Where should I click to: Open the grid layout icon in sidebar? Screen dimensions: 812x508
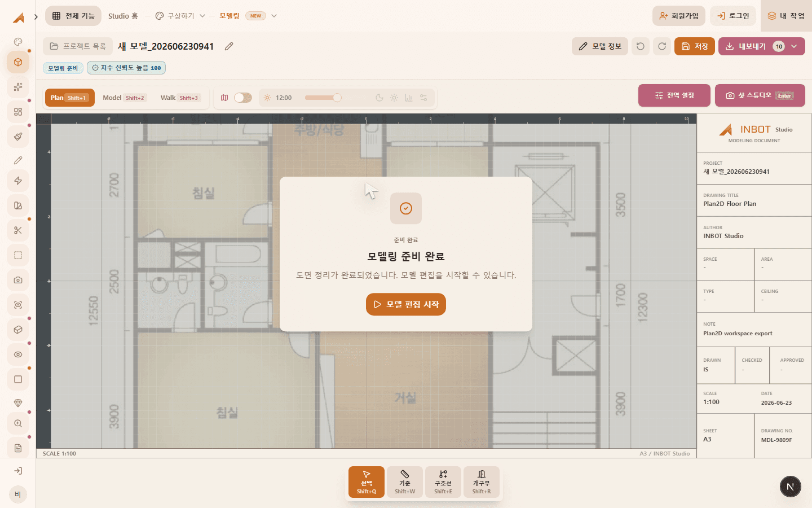point(18,112)
